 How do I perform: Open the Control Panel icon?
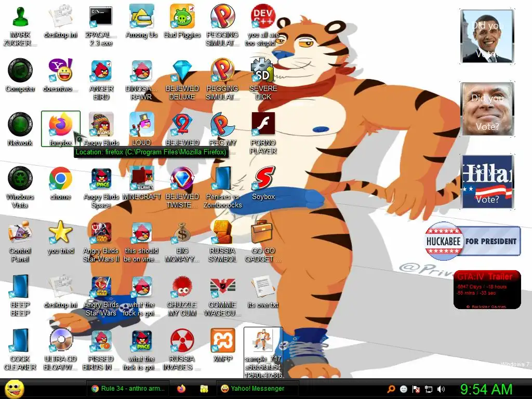[20, 232]
